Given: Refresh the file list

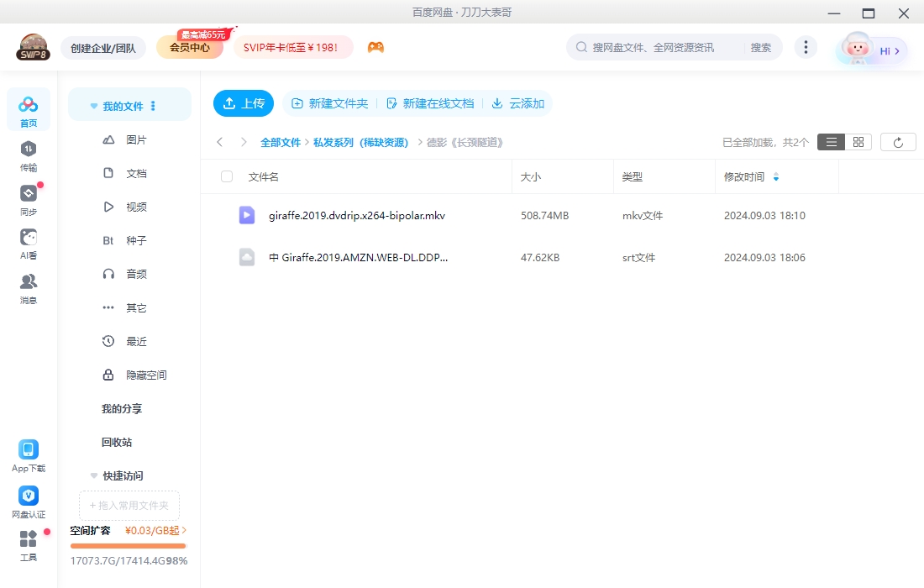Looking at the screenshot, I should coord(898,141).
